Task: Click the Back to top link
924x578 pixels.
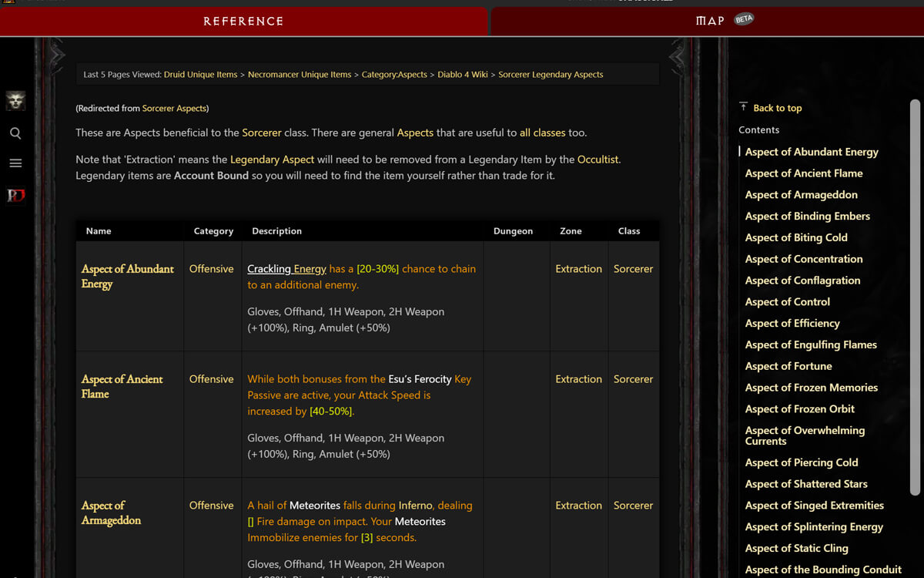Action: click(x=777, y=108)
